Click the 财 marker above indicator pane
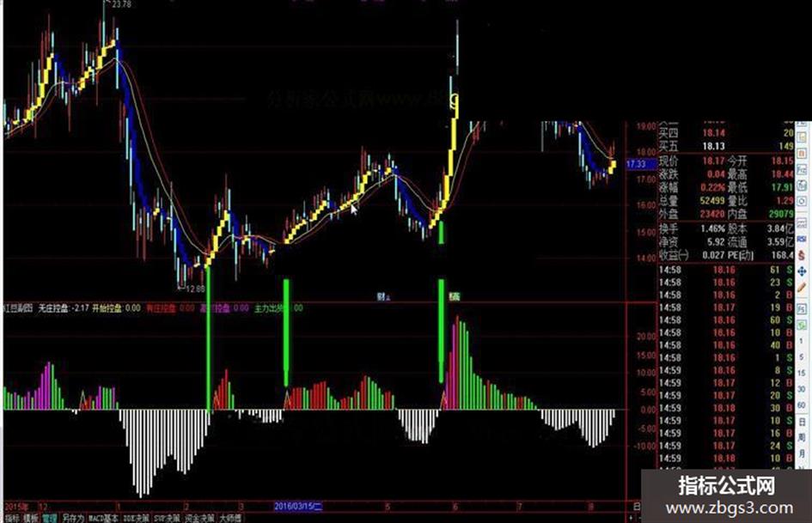Viewport: 812px width, 523px height. pyautogui.click(x=382, y=297)
